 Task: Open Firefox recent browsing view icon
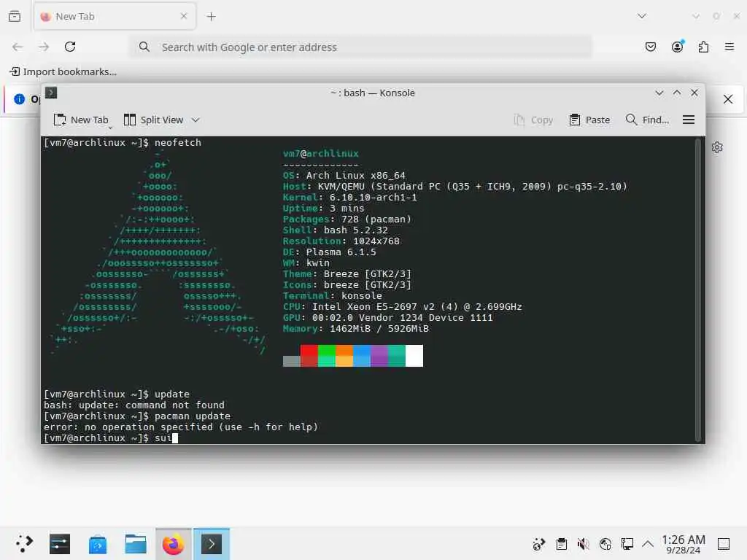[15, 16]
